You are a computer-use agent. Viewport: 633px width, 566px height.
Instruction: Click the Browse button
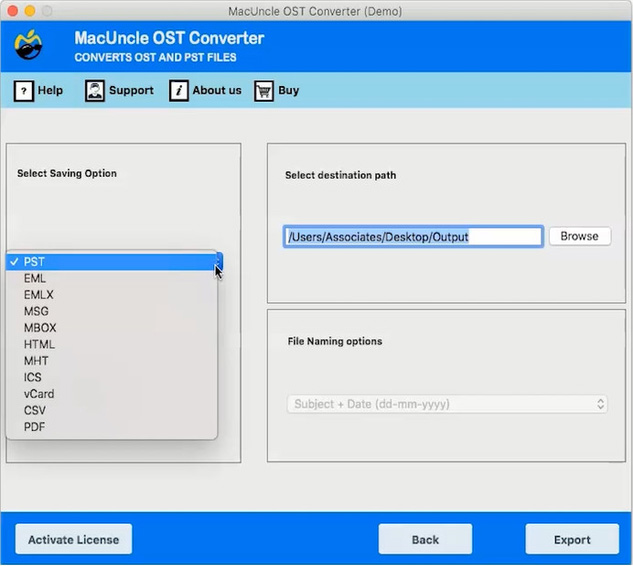[x=580, y=236]
